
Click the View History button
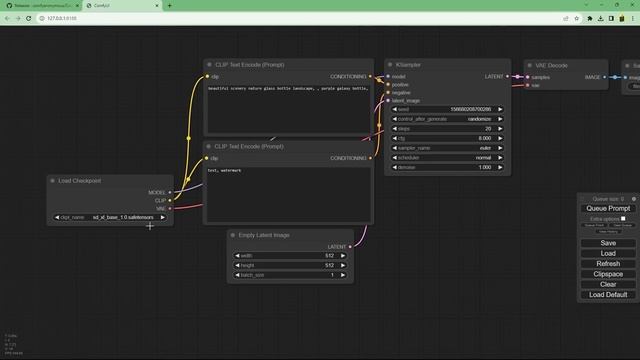[x=608, y=232]
